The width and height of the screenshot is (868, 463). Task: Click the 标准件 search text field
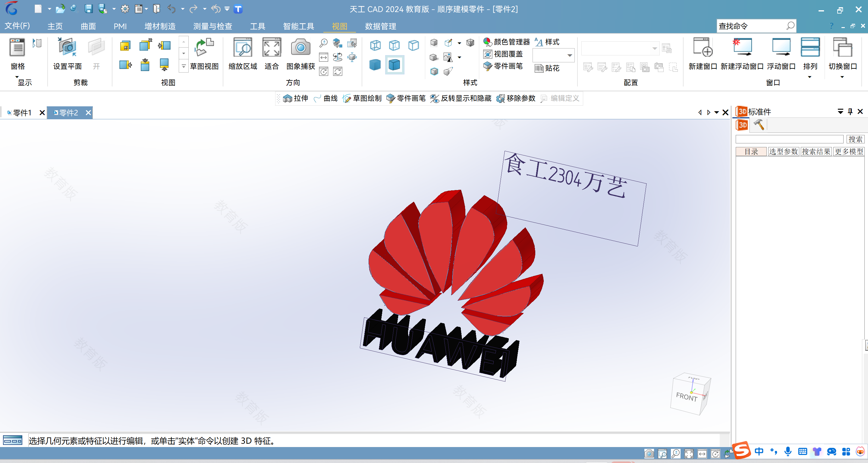click(790, 139)
